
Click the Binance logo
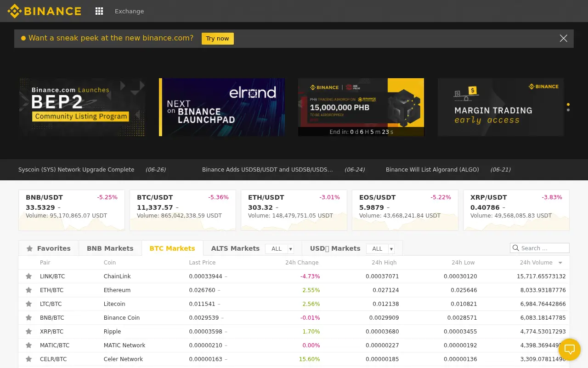pos(44,11)
